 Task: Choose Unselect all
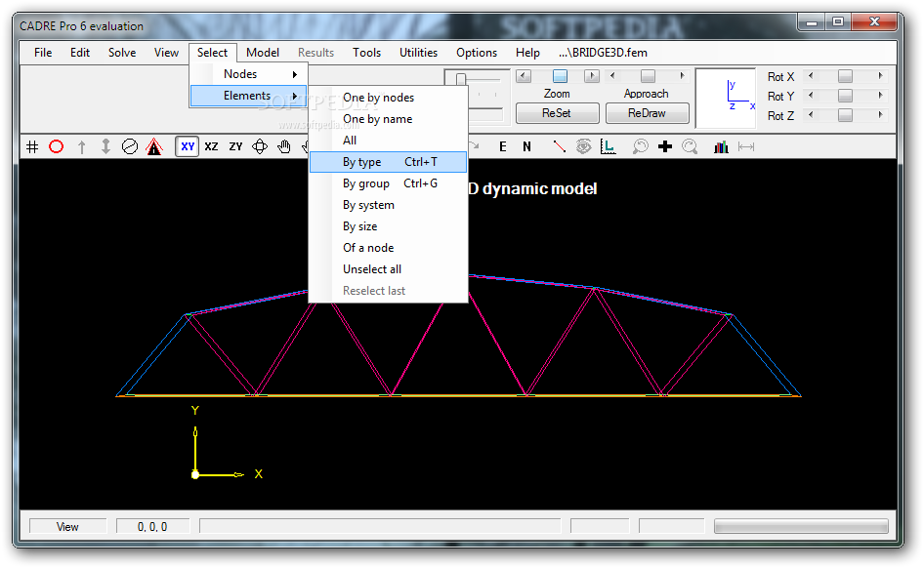(x=389, y=269)
